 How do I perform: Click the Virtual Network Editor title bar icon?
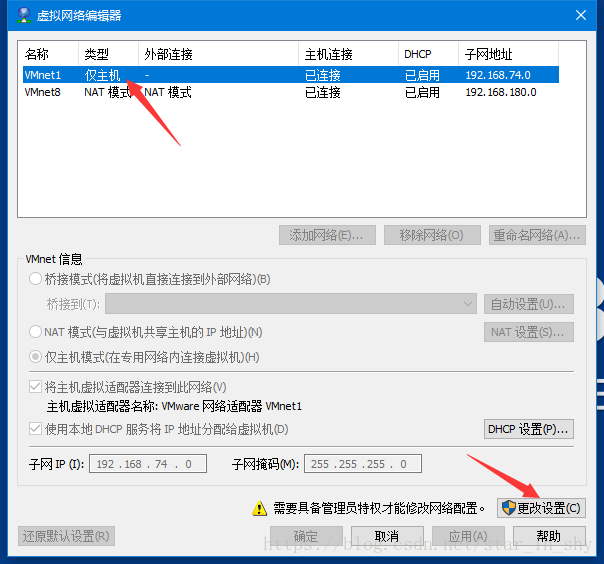[24, 15]
